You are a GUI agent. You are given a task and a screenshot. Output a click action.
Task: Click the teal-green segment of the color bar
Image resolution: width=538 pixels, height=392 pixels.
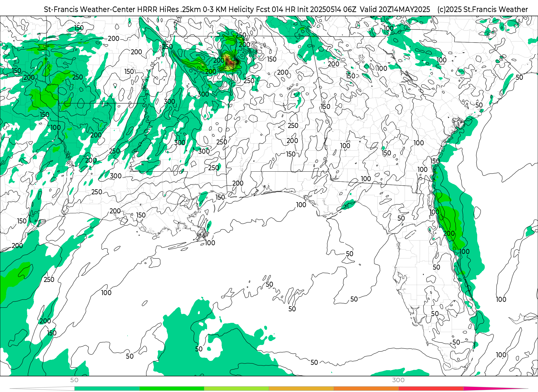(x=107, y=389)
